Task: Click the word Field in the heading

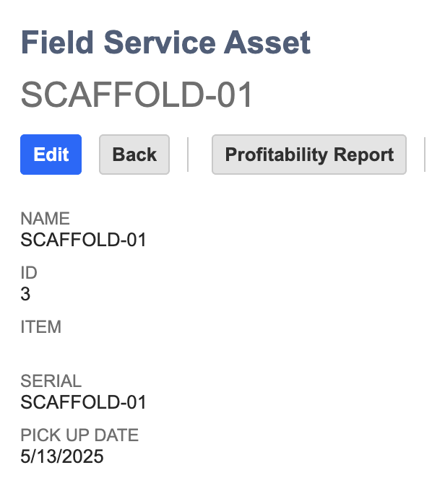Action: [x=57, y=42]
